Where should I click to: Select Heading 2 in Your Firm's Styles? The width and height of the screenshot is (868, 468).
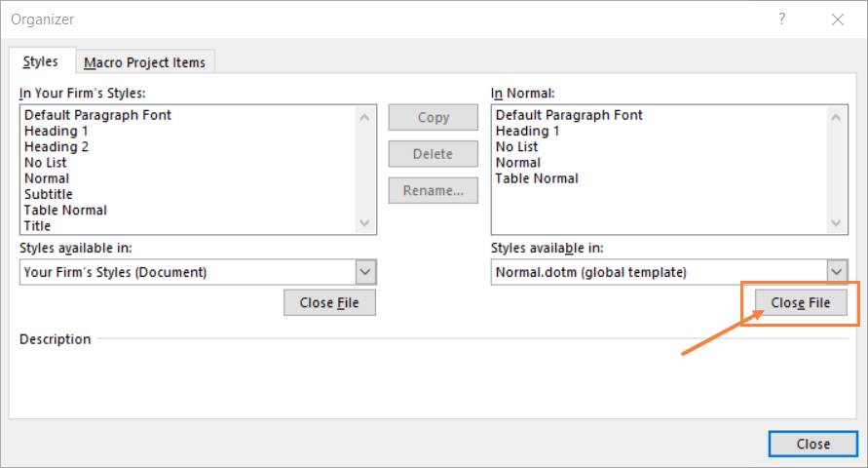point(57,146)
